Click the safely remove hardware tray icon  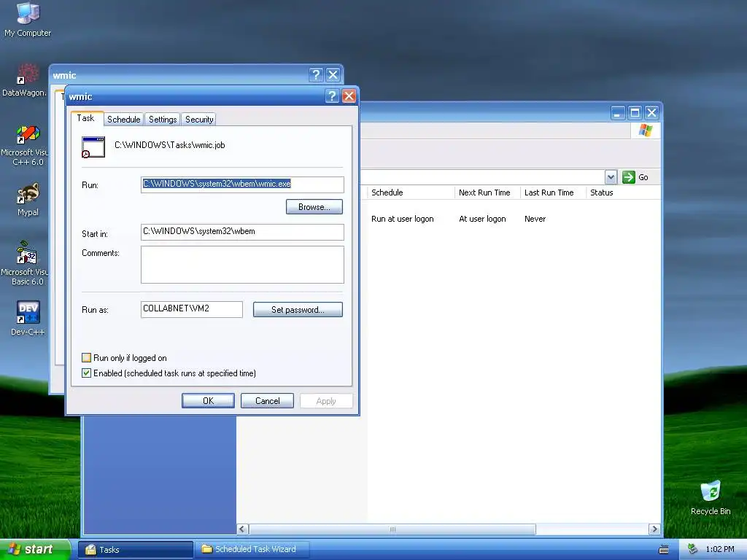[x=693, y=550]
